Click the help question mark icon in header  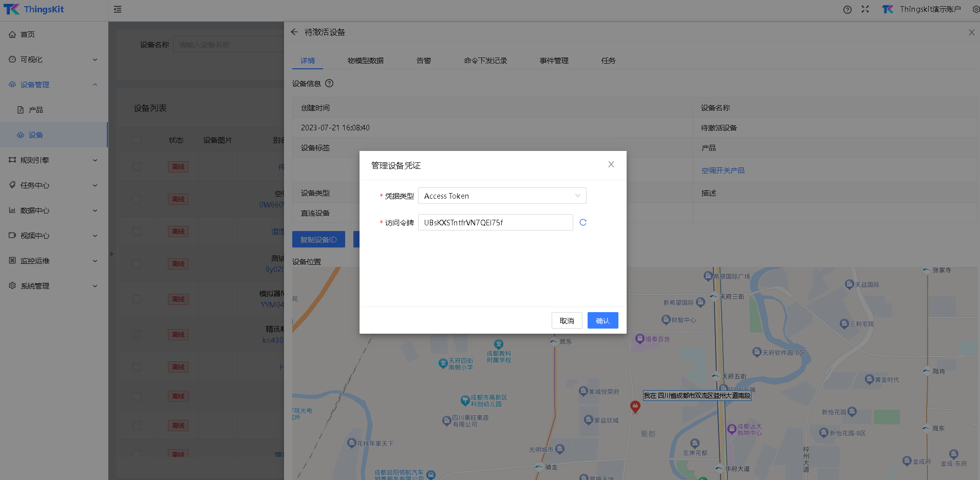tap(847, 10)
